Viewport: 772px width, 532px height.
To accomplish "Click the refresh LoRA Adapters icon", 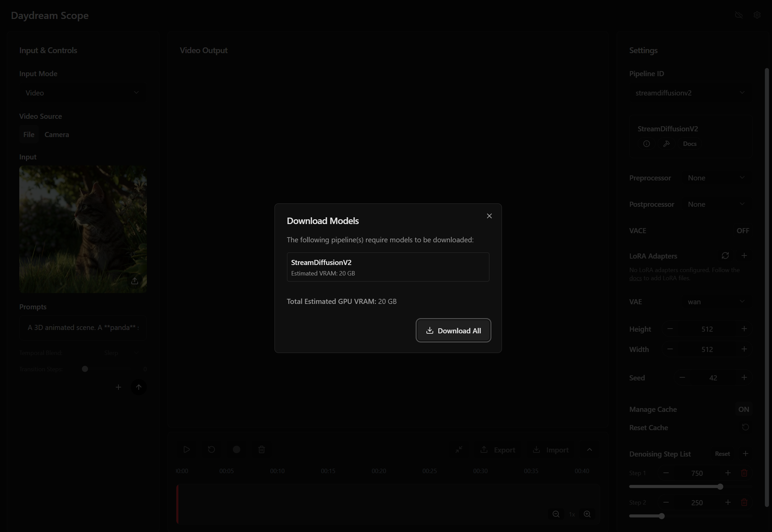I will (x=725, y=256).
